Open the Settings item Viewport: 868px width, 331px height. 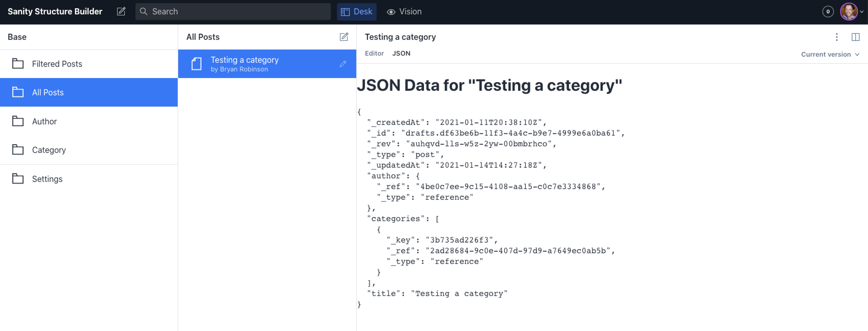pyautogui.click(x=47, y=179)
